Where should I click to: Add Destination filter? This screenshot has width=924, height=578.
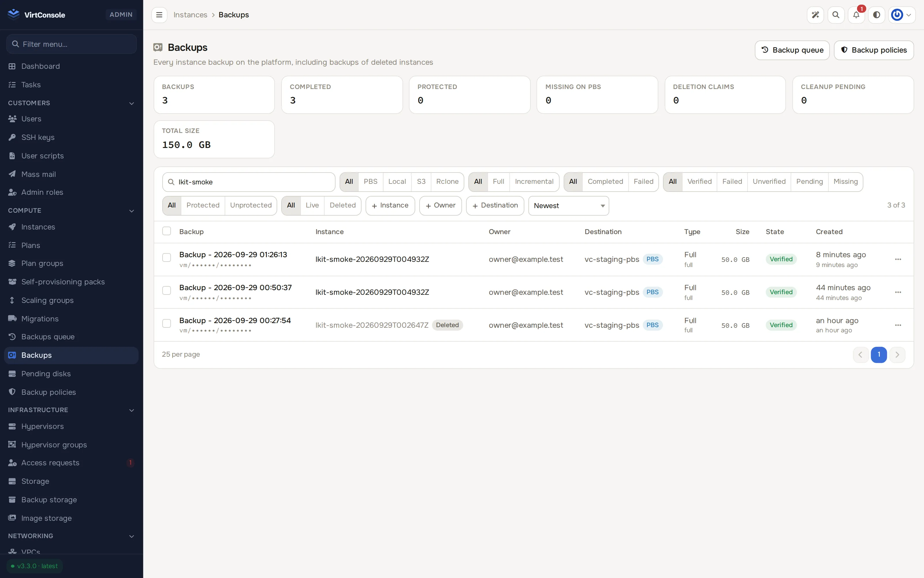coord(495,206)
